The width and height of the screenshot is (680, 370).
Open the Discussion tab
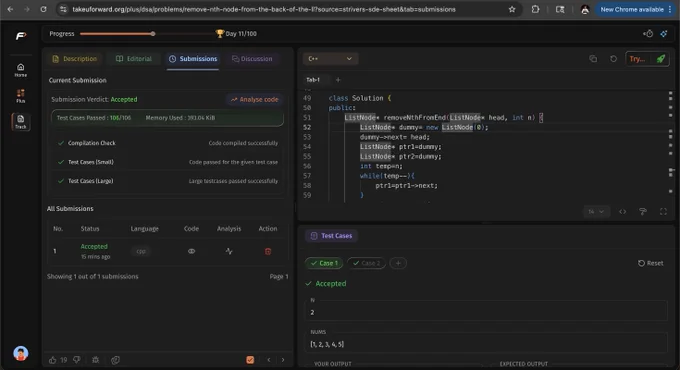coord(252,59)
